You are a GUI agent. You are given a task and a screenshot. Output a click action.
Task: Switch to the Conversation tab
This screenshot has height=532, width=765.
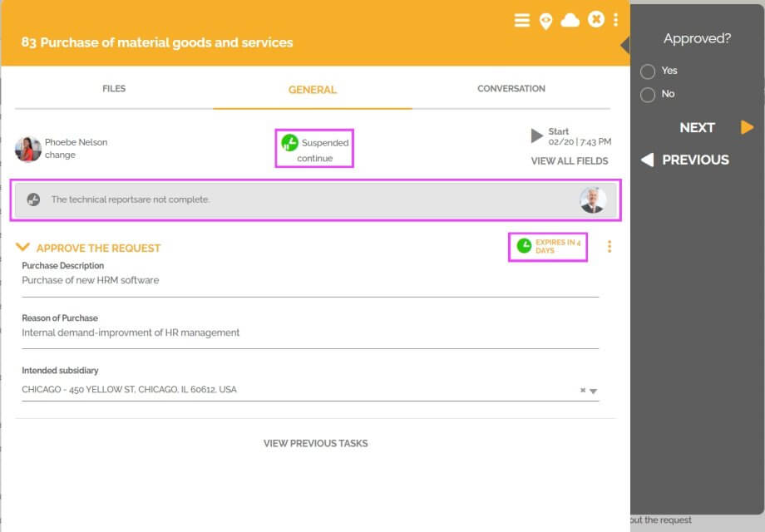[511, 88]
